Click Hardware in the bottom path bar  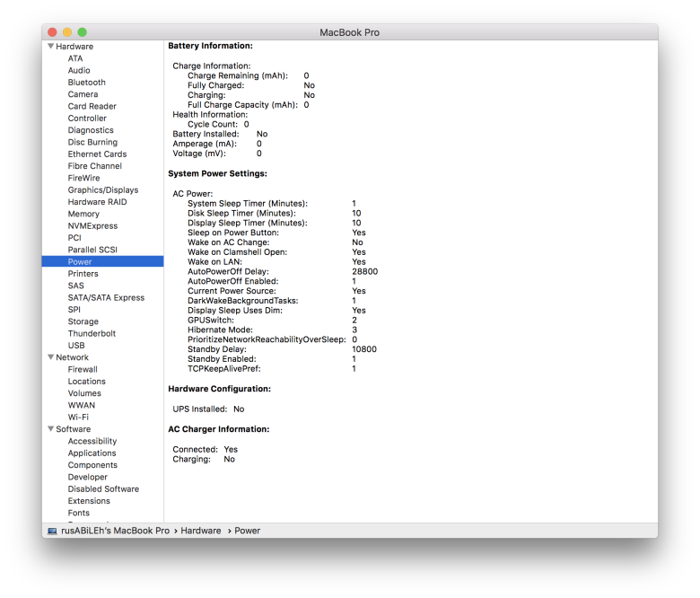tap(201, 531)
